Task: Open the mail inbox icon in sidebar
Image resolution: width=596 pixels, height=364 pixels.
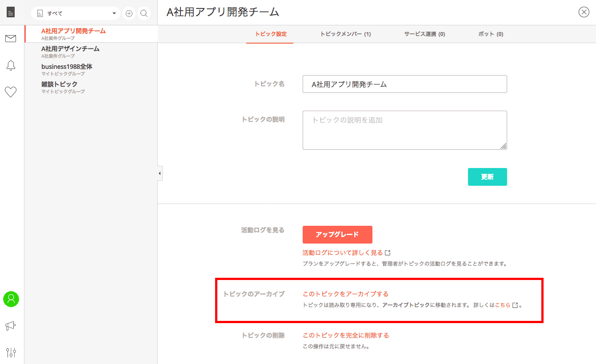Action: [x=11, y=39]
